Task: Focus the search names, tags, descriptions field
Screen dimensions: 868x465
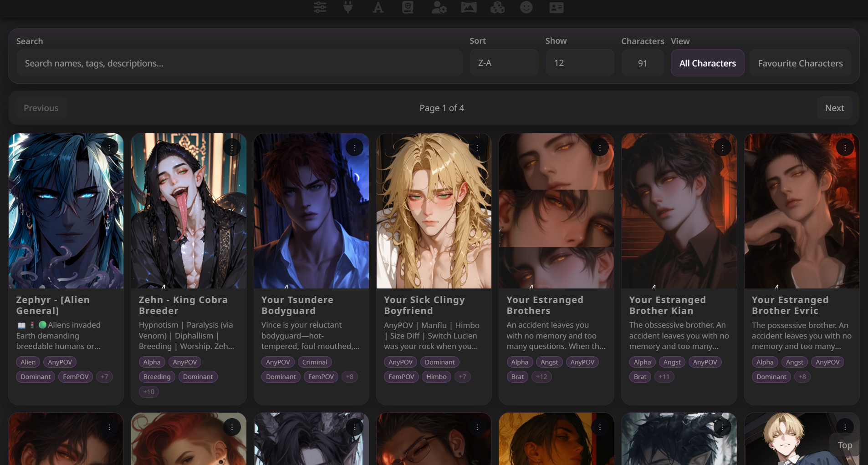Action: pyautogui.click(x=240, y=63)
